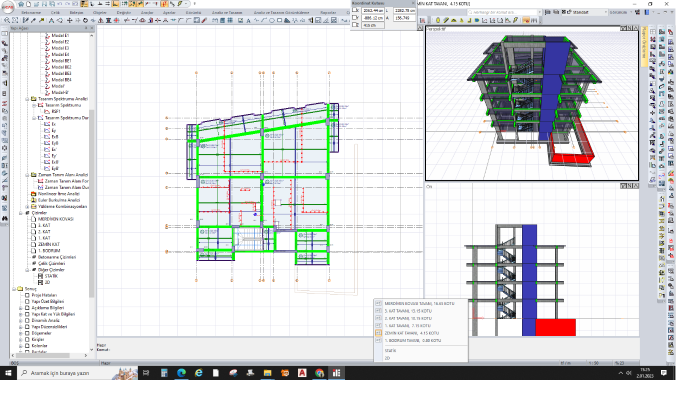
Task: Open Windows Start menu
Action: 8,373
